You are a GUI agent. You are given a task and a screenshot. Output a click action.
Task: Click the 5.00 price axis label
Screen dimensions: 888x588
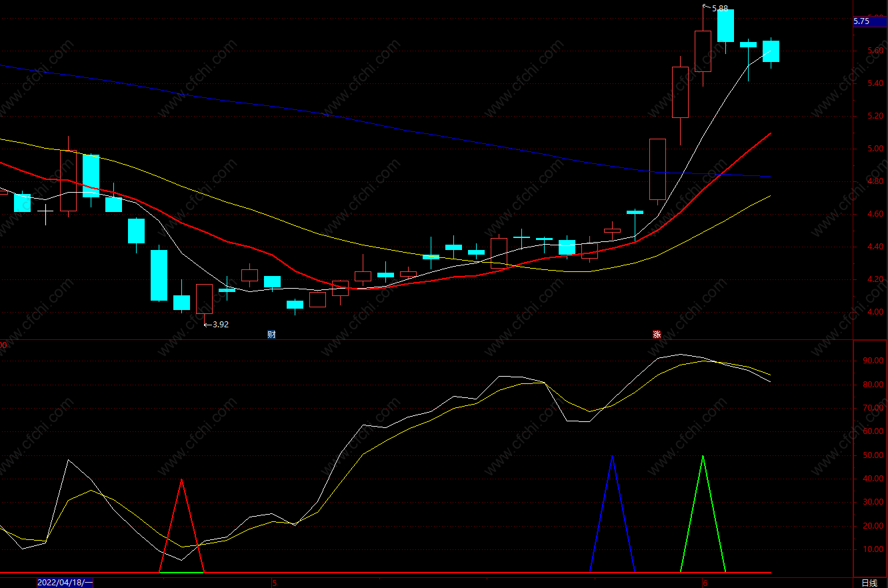click(875, 149)
